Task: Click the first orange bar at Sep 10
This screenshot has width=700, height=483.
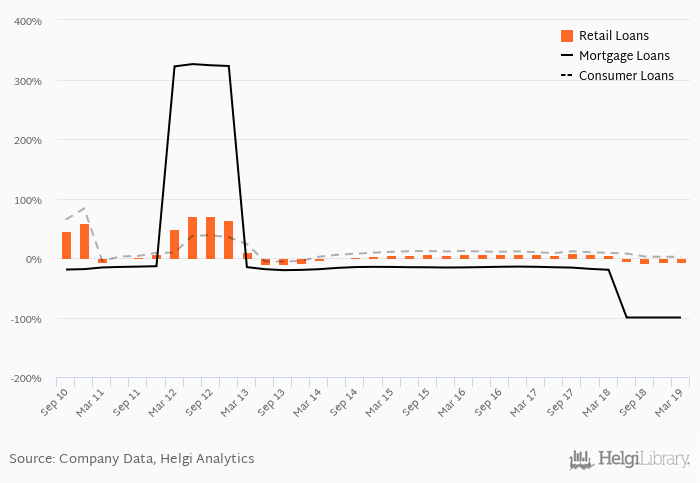Action: tap(67, 246)
